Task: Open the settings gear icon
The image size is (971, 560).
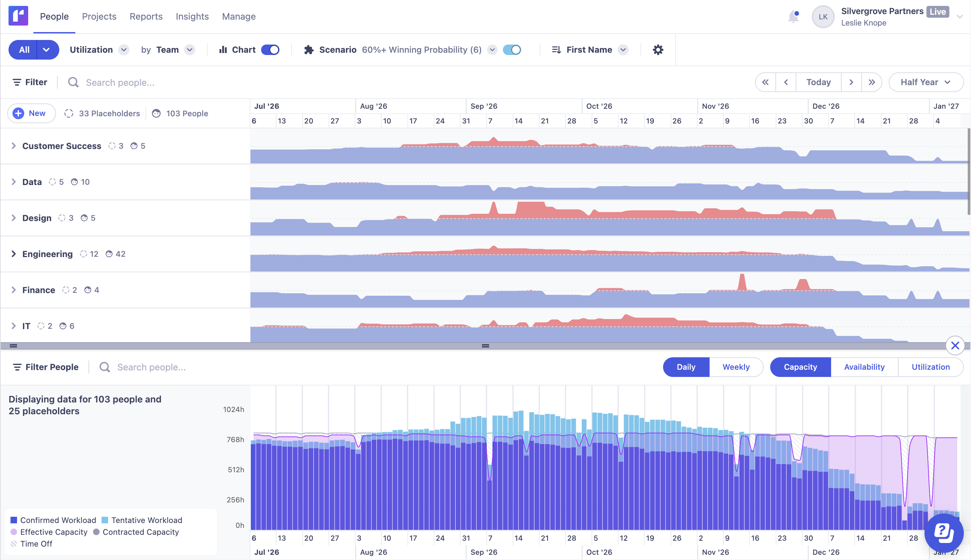Action: [658, 50]
